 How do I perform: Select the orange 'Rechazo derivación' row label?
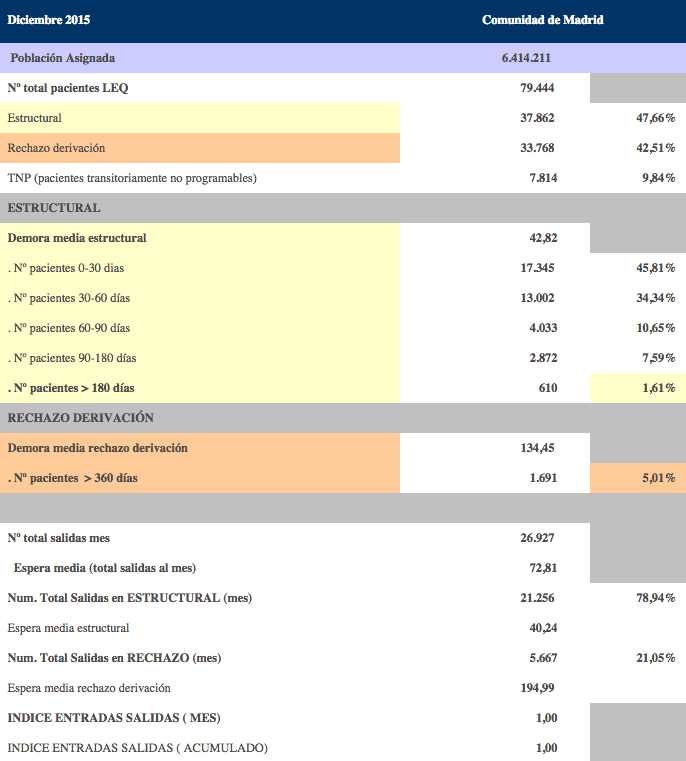coord(56,148)
